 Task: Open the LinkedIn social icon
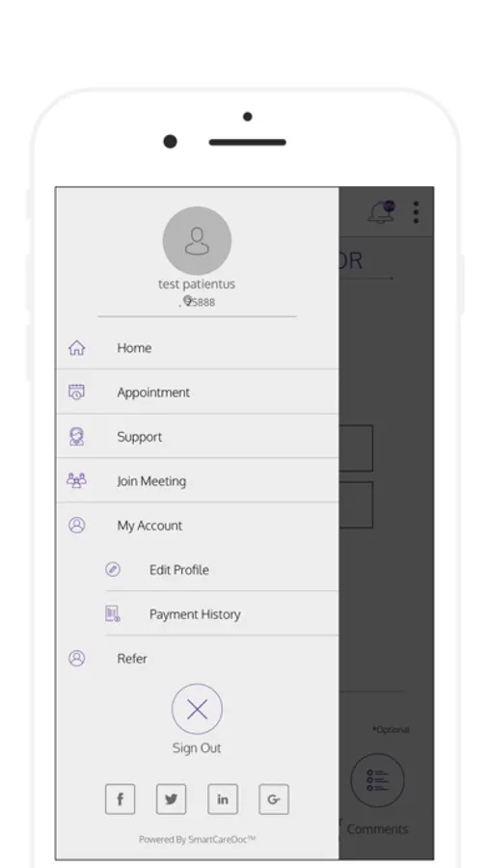point(223,799)
